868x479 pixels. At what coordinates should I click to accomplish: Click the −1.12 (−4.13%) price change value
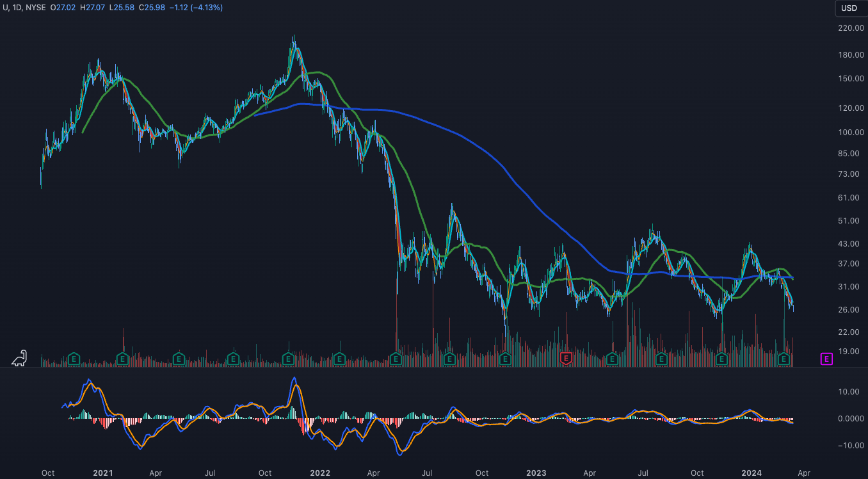(206, 8)
